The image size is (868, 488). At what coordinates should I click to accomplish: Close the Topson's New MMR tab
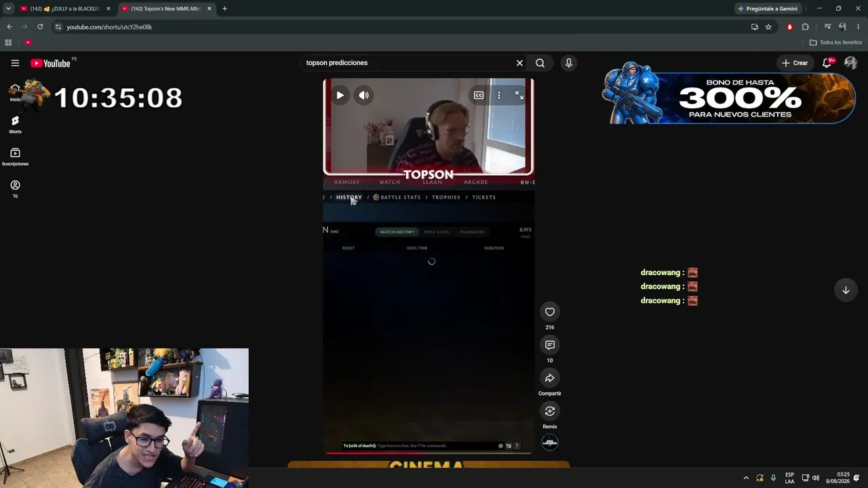tap(209, 9)
